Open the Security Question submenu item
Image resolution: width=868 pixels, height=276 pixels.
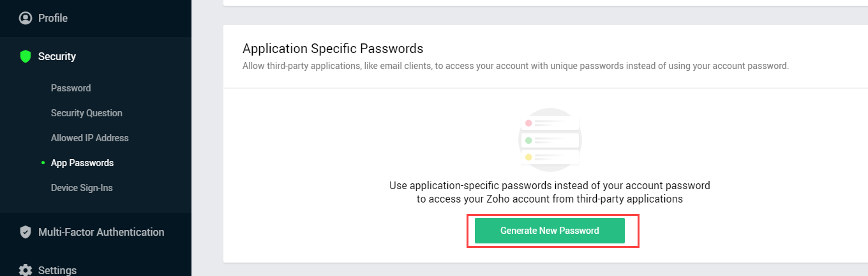[x=87, y=113]
